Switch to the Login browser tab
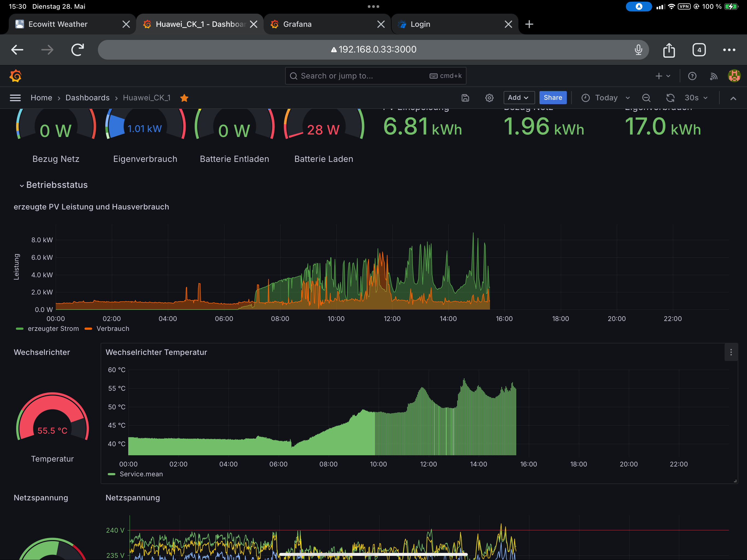 click(420, 24)
